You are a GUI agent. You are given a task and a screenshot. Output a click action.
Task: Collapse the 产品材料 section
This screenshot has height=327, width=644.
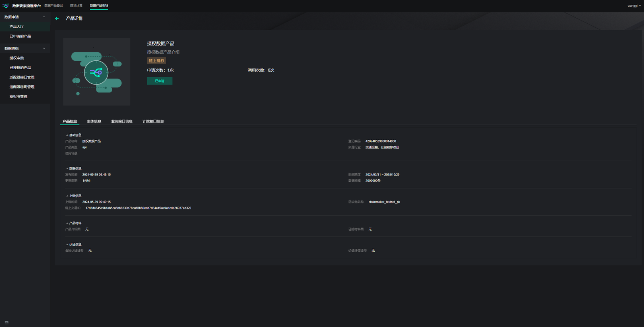(x=67, y=224)
